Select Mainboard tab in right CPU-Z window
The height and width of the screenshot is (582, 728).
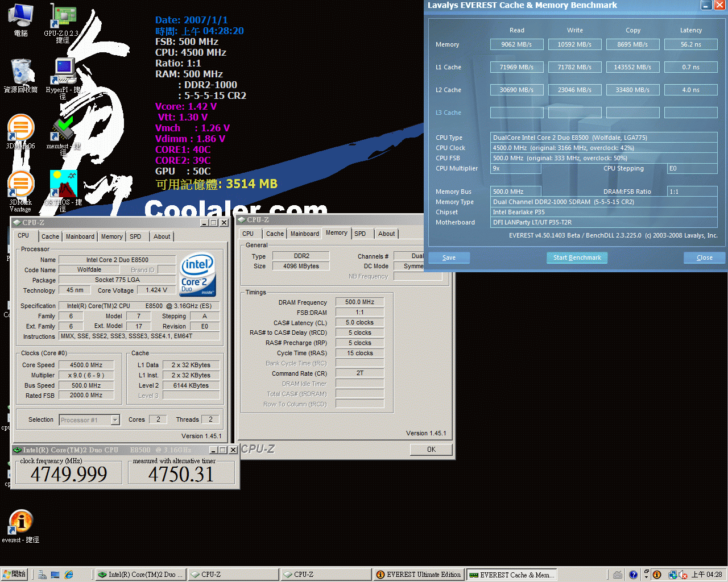click(x=305, y=234)
